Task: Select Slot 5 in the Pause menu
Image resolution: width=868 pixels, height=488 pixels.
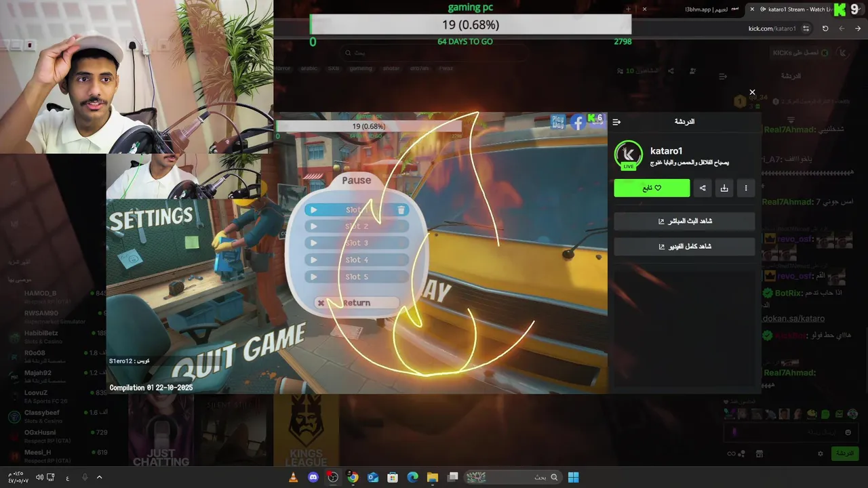Action: (x=357, y=277)
